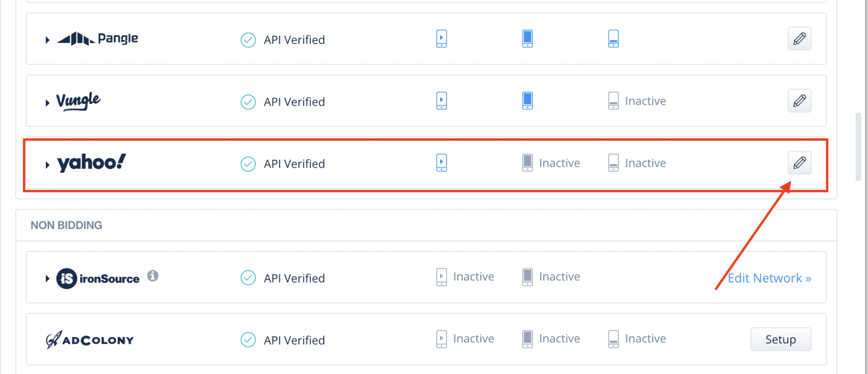Screen dimensions: 868x374
Task: Click the Pangle network logo
Action: point(97,38)
